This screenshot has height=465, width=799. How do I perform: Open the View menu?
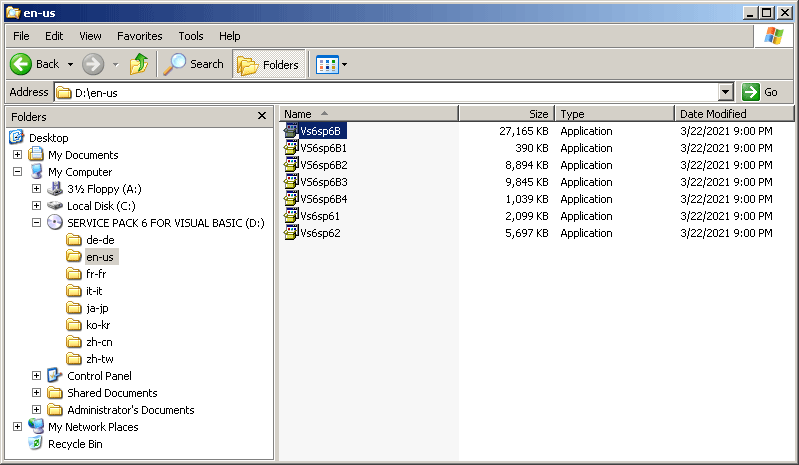[x=90, y=36]
